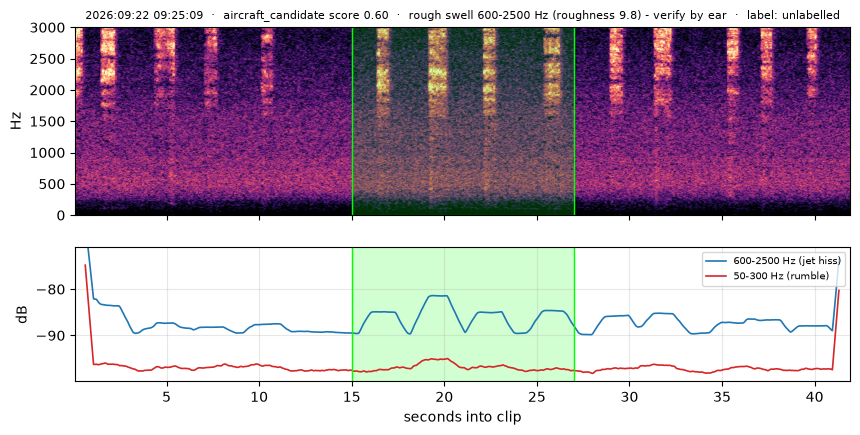
Task: Click the 30 seconds x-axis tick label
Action: point(630,396)
